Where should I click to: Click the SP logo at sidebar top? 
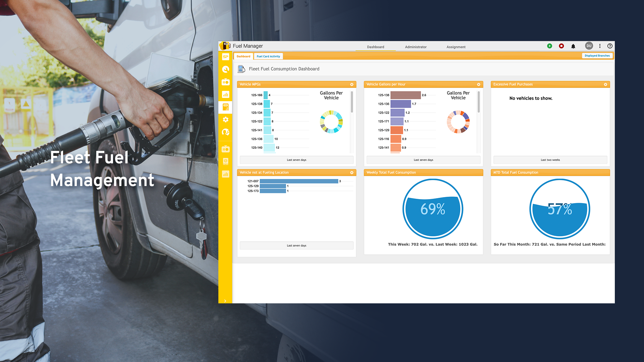point(225,57)
